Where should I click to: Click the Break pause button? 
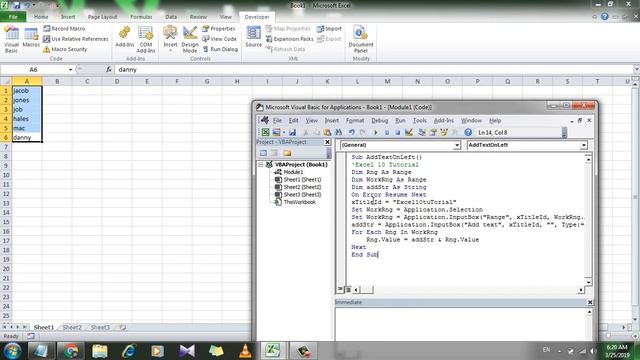coord(387,132)
